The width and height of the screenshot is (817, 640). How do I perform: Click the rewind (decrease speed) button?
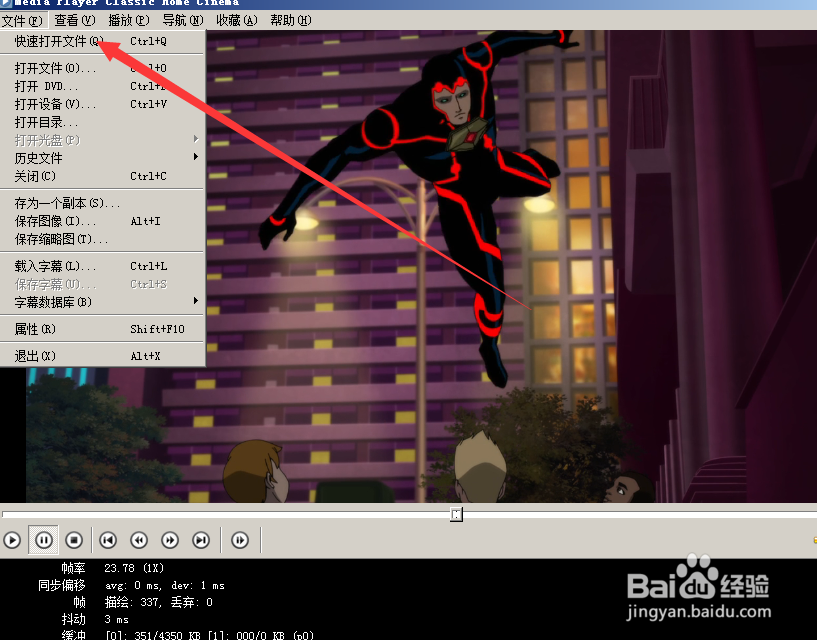click(x=139, y=540)
